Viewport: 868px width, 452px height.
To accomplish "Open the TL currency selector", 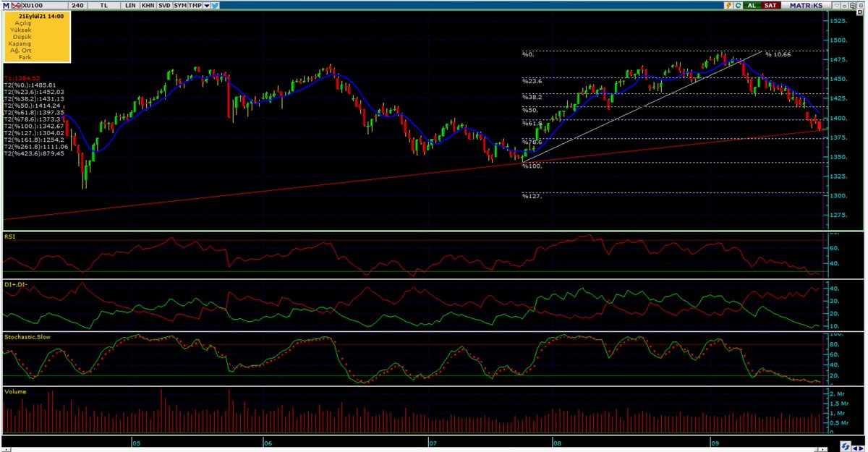I will [x=103, y=5].
